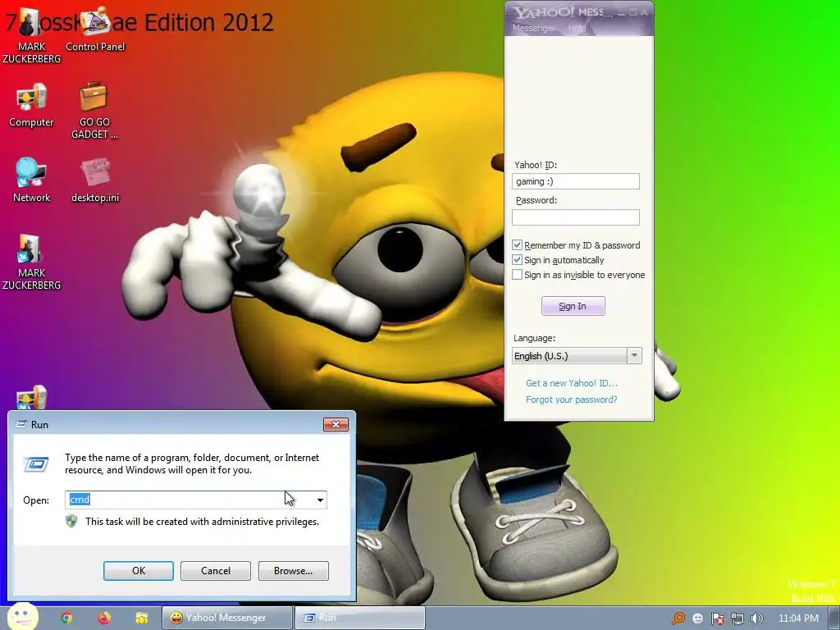Screen dimensions: 840x630
Task: Open the Computer desktop icon
Action: pyautogui.click(x=31, y=105)
